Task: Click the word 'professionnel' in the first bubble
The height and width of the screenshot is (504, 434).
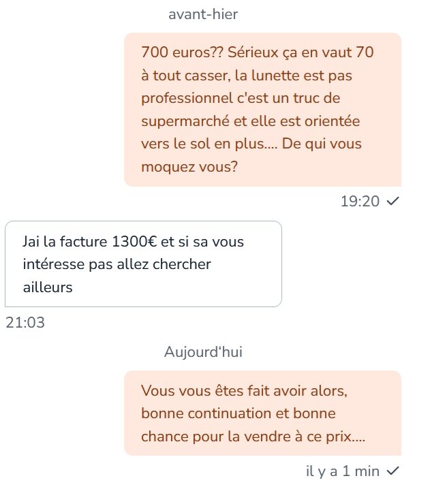Action: [187, 99]
